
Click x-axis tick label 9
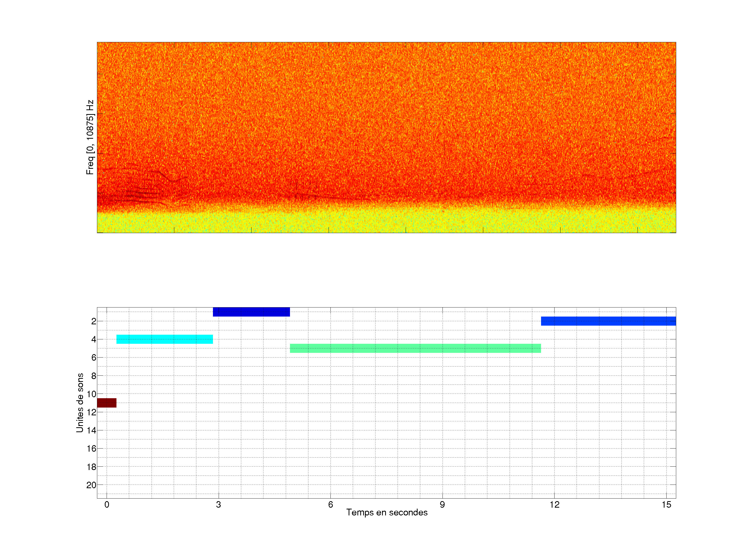[442, 505]
